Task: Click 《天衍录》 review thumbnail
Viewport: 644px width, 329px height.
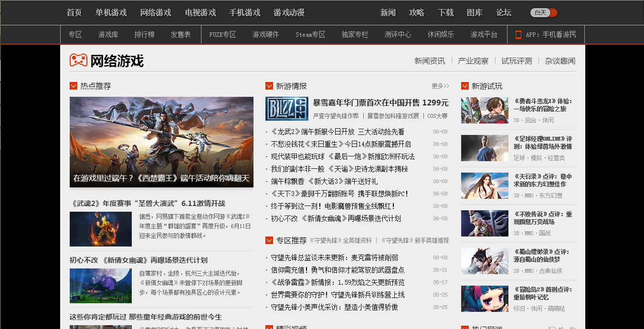Action: click(485, 185)
